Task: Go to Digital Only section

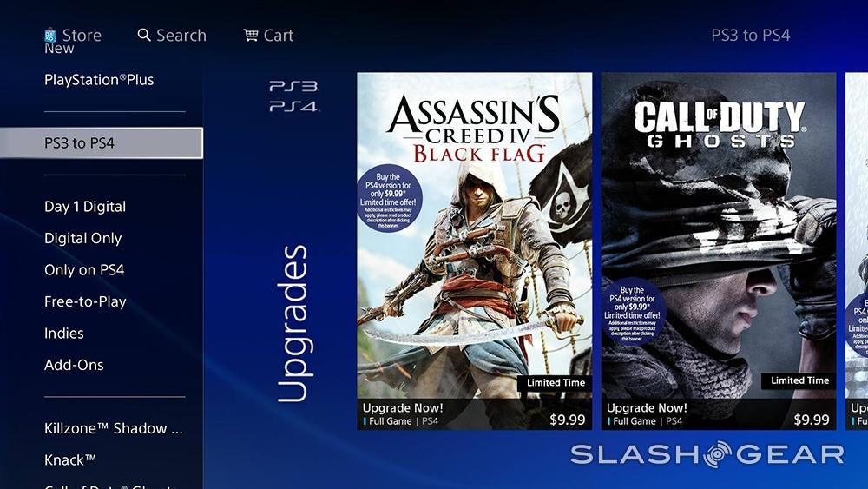Action: pyautogui.click(x=83, y=238)
